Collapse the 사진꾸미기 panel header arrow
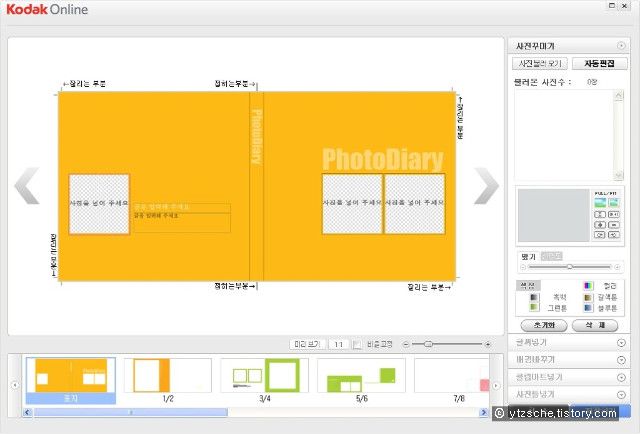This screenshot has width=640, height=434. tap(621, 46)
